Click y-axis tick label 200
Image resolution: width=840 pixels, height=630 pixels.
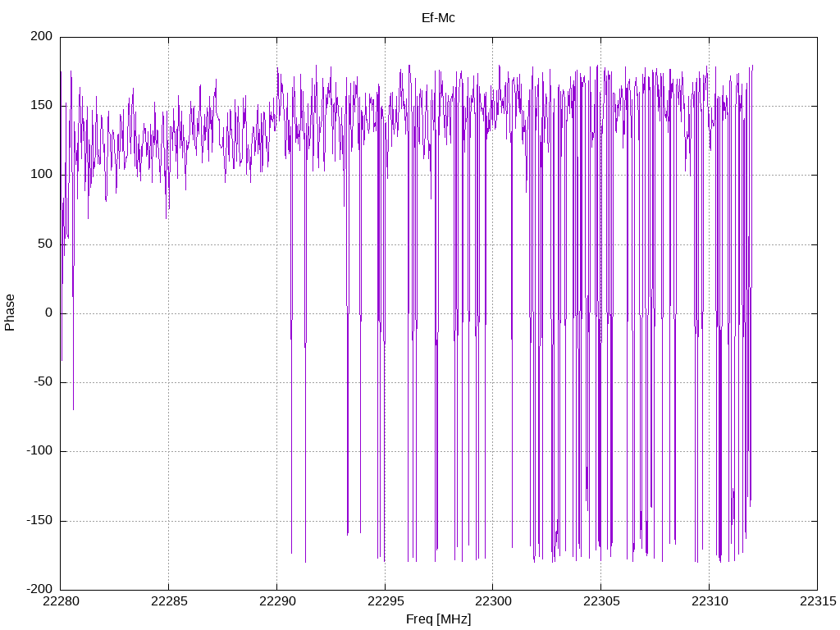[42, 36]
